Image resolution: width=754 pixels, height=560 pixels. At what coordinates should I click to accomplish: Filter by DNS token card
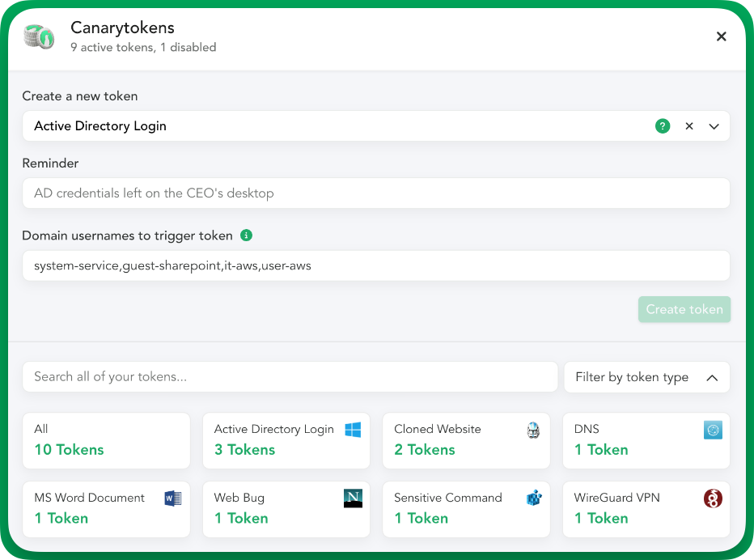click(646, 441)
